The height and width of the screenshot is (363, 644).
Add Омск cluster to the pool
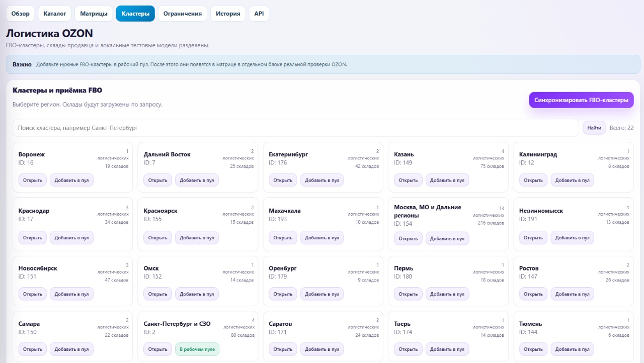(x=197, y=294)
